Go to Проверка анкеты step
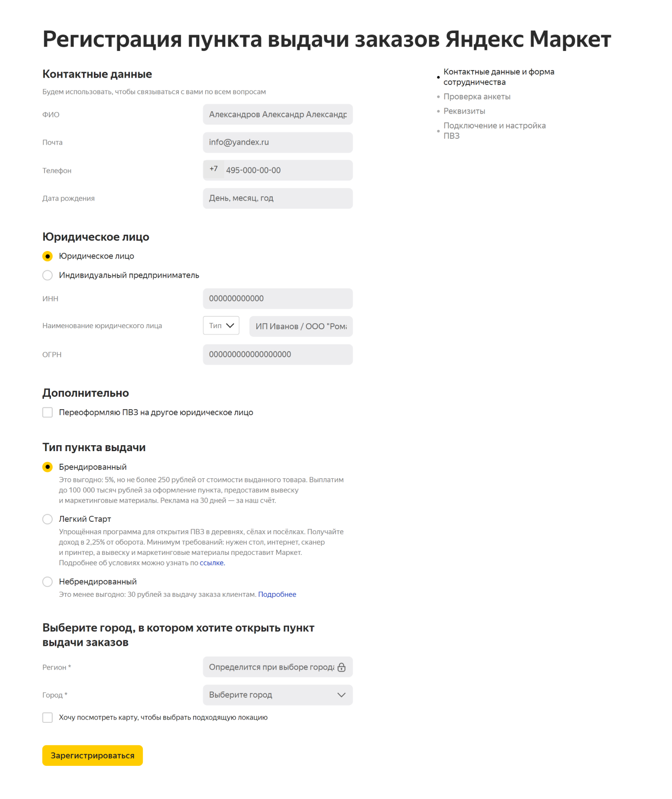The image size is (672, 799). click(x=476, y=97)
